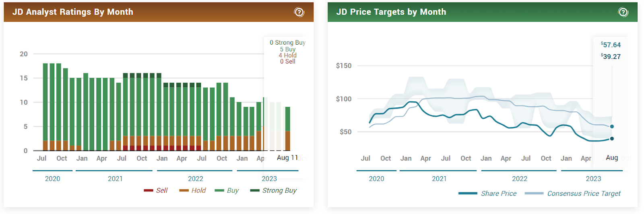Click the last ratings bar with 9 ratings

point(288,129)
